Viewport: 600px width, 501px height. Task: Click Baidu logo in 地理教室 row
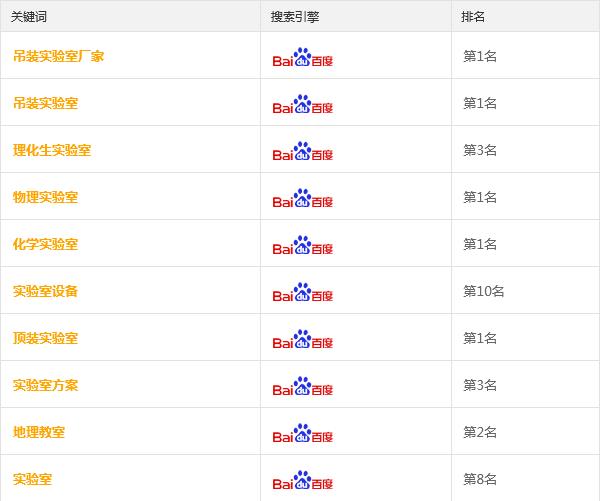pos(303,433)
